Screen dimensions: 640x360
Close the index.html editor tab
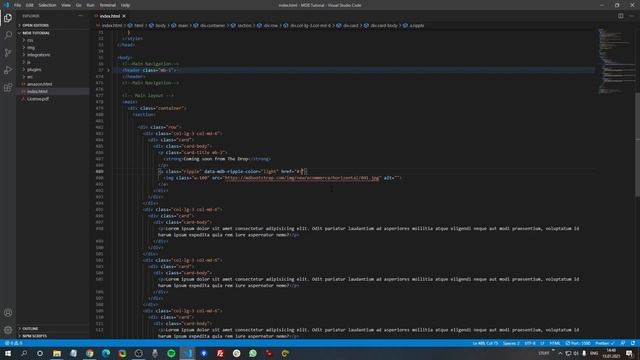tap(124, 16)
